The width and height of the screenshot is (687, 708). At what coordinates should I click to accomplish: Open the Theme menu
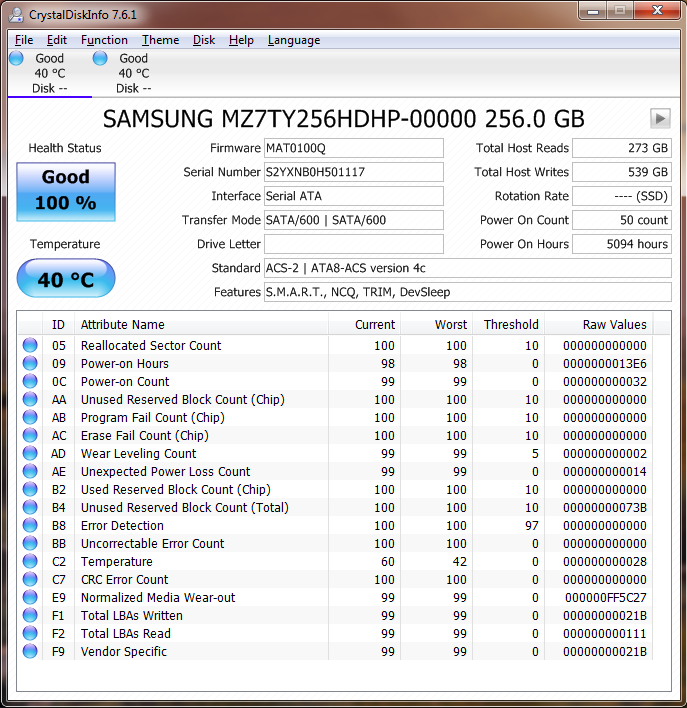point(160,40)
